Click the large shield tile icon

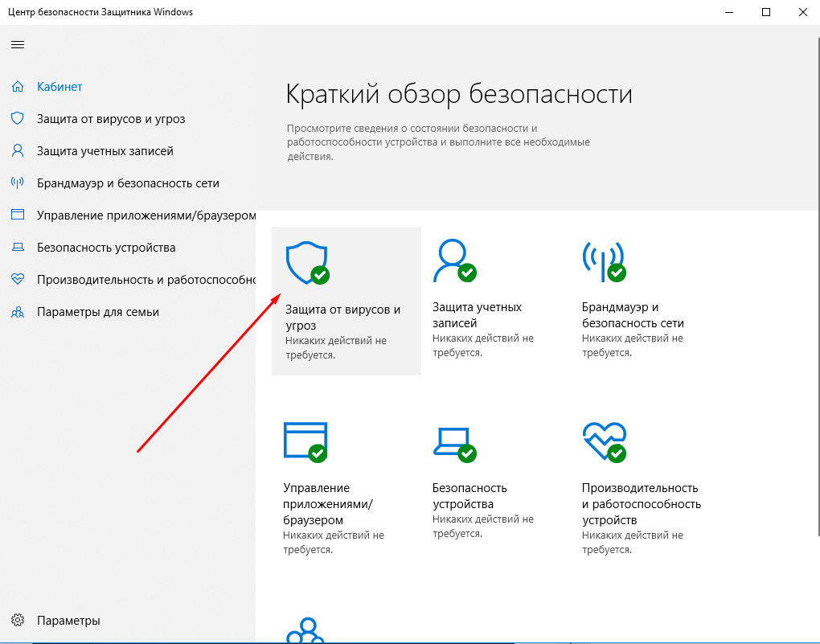click(307, 263)
